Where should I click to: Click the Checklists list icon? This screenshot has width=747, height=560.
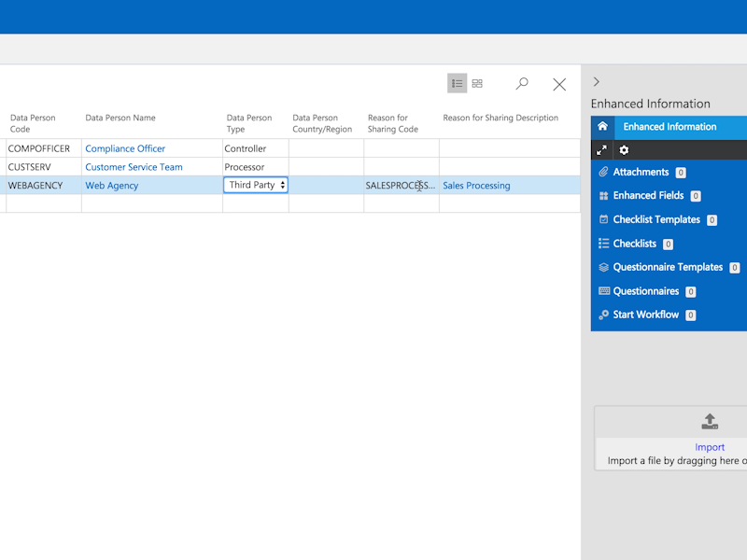click(603, 244)
